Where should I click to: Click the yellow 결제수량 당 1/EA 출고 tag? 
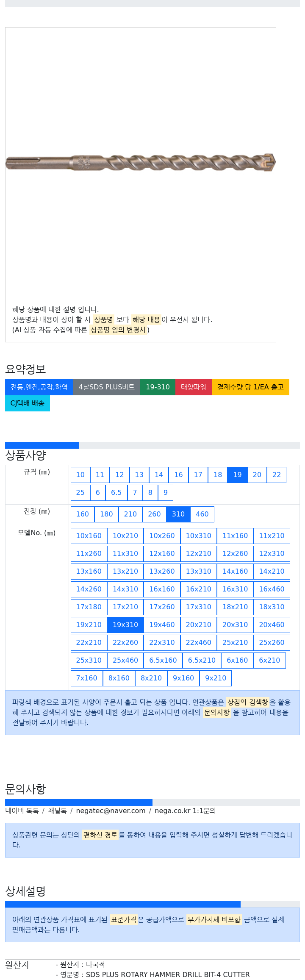[250, 387]
